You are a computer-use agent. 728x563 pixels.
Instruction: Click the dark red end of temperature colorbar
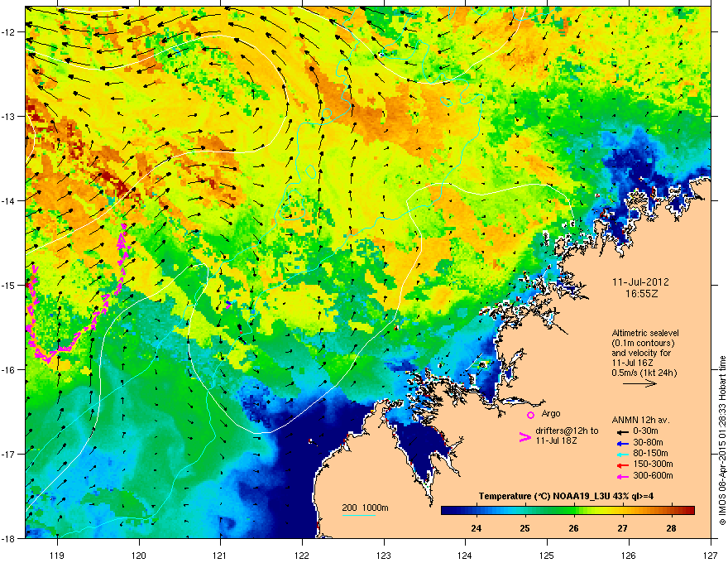coord(689,510)
